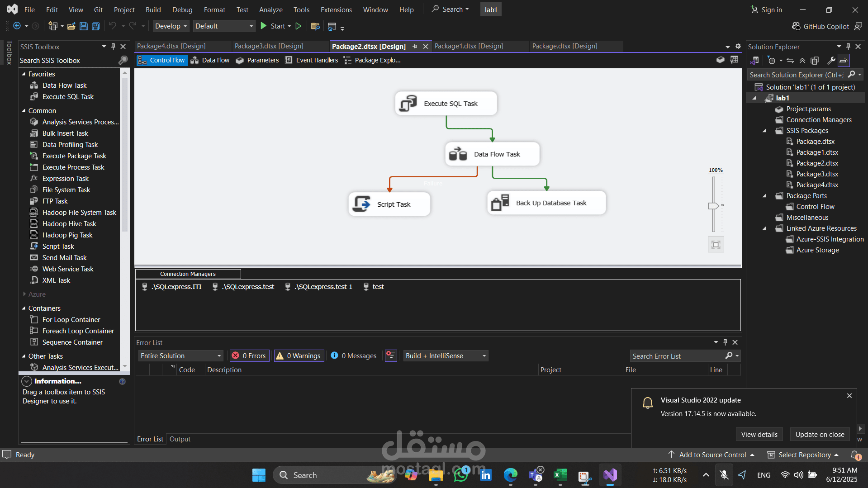Click the Show All Files icon in Solution Explorer

pyautogui.click(x=815, y=60)
